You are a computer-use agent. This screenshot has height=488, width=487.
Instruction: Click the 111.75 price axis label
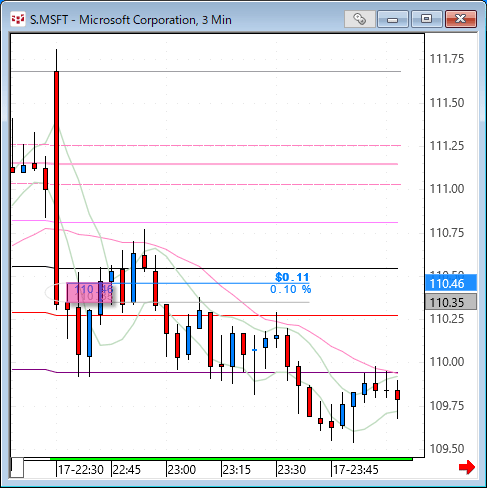tap(447, 59)
